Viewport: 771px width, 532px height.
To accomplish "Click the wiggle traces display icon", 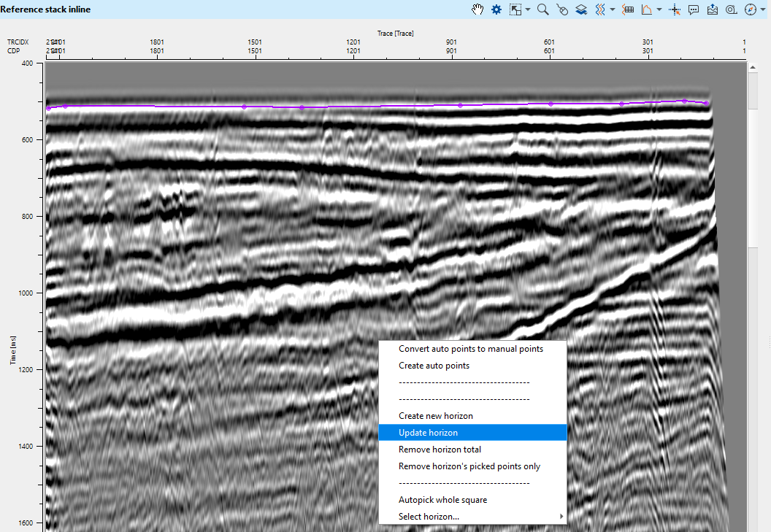I will click(x=599, y=9).
